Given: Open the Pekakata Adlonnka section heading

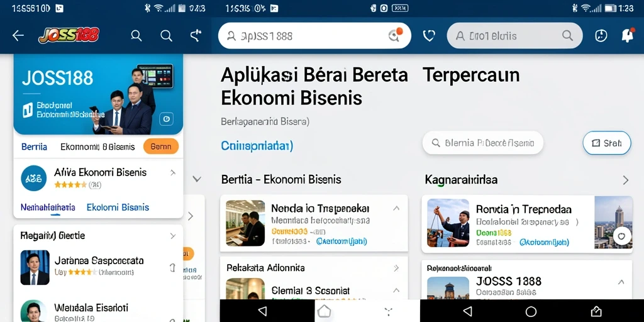Looking at the screenshot, I should point(266,268).
